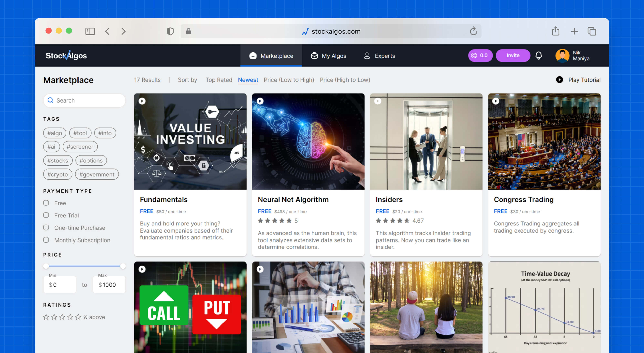Play the Congress Trading video icon
Viewport: 644px width, 353px height.
[x=496, y=101]
